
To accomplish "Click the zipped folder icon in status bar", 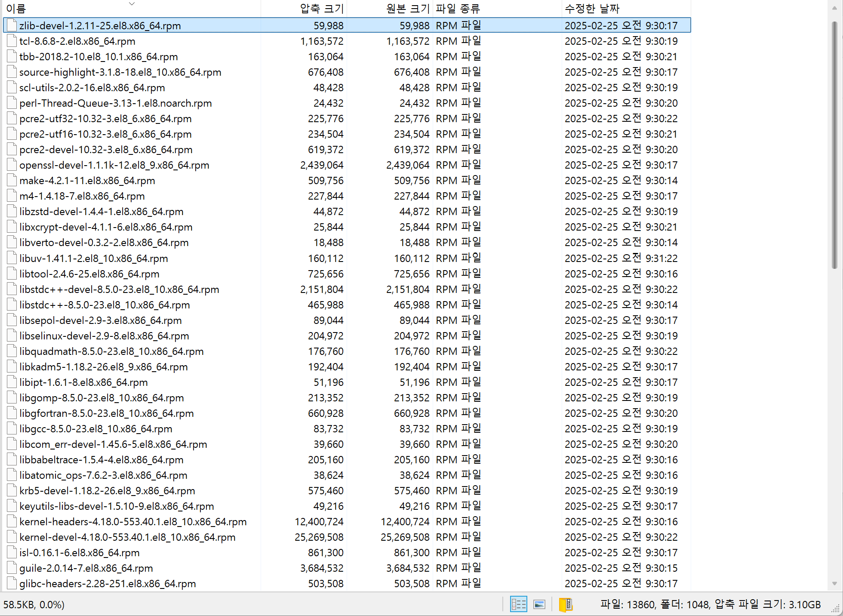I will click(x=565, y=604).
